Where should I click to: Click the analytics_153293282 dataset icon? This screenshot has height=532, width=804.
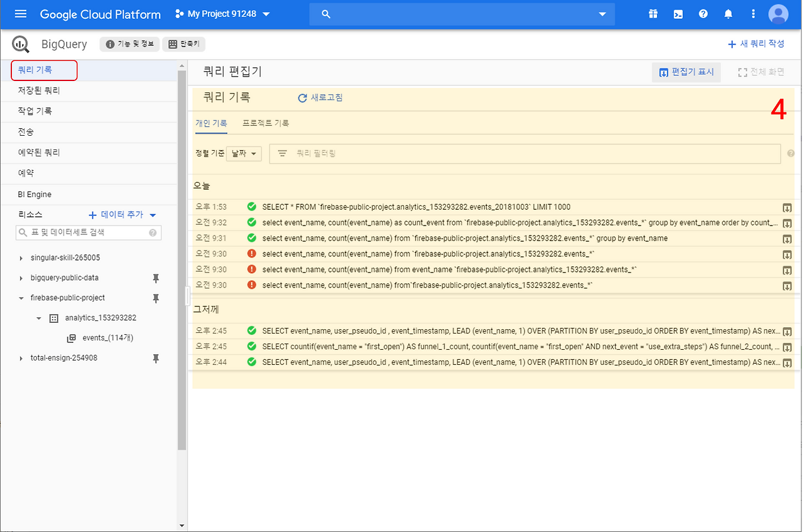click(53, 318)
